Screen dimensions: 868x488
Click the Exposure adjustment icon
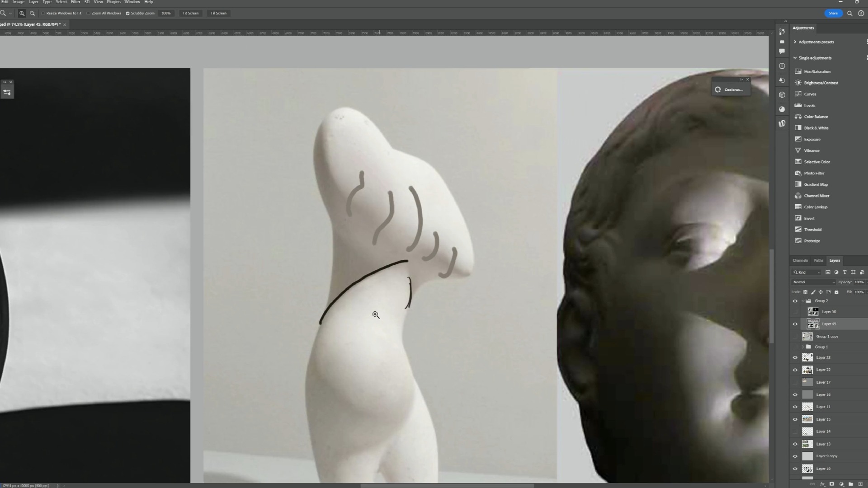798,139
